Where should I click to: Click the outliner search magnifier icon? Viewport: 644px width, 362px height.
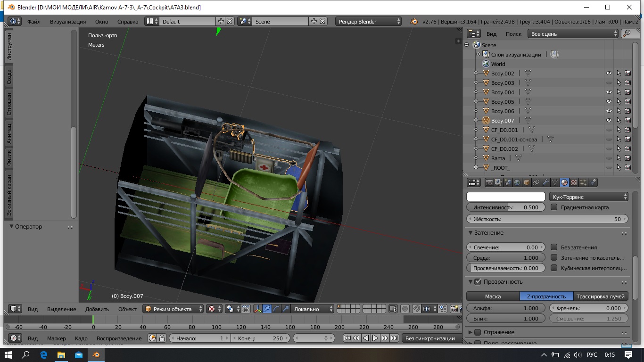pyautogui.click(x=627, y=33)
